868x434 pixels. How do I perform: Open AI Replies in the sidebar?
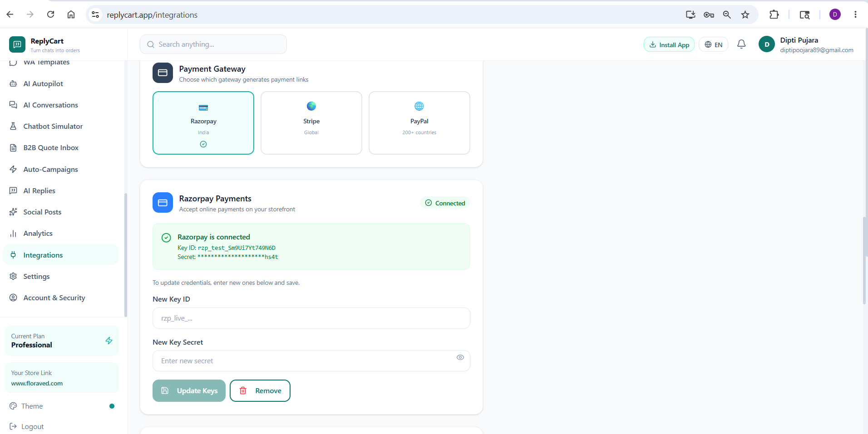[61, 190]
